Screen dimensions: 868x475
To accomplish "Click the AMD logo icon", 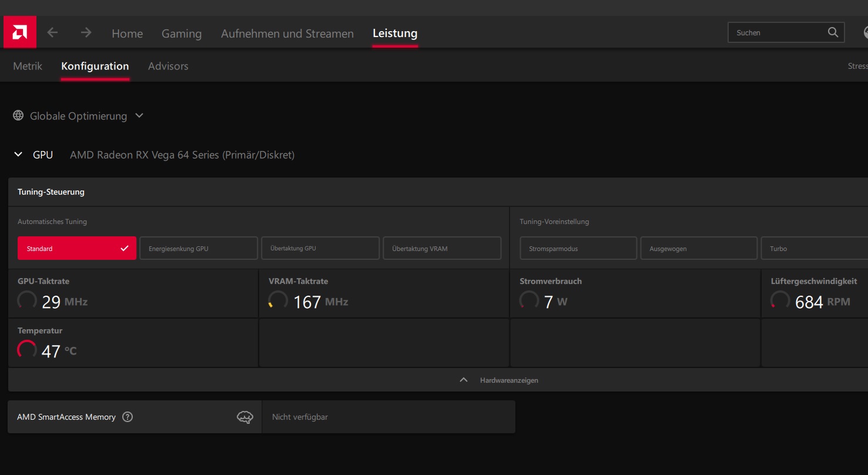I will point(20,32).
